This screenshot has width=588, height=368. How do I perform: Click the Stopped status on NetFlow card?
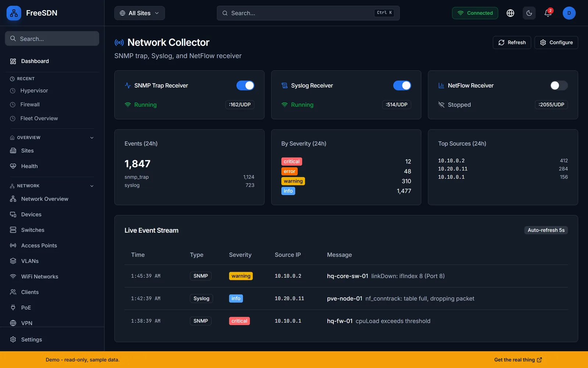[459, 105]
